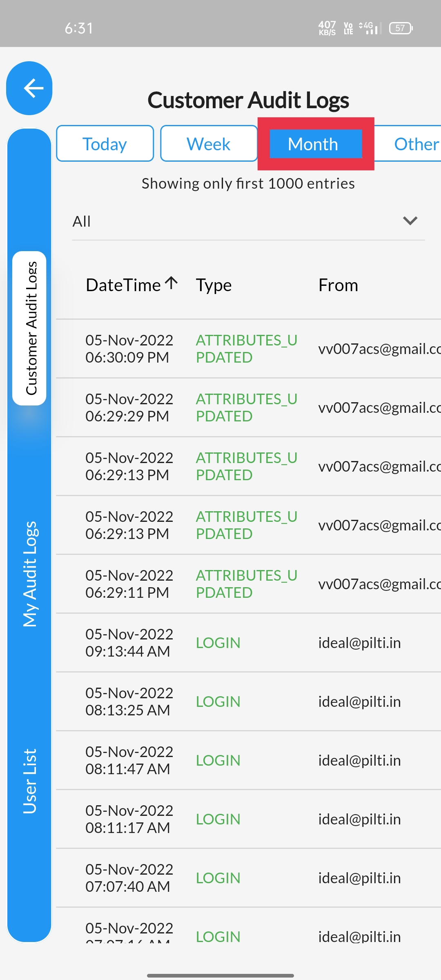Viewport: 441px width, 980px height.
Task: Open the All log type dropdown
Action: click(x=248, y=221)
